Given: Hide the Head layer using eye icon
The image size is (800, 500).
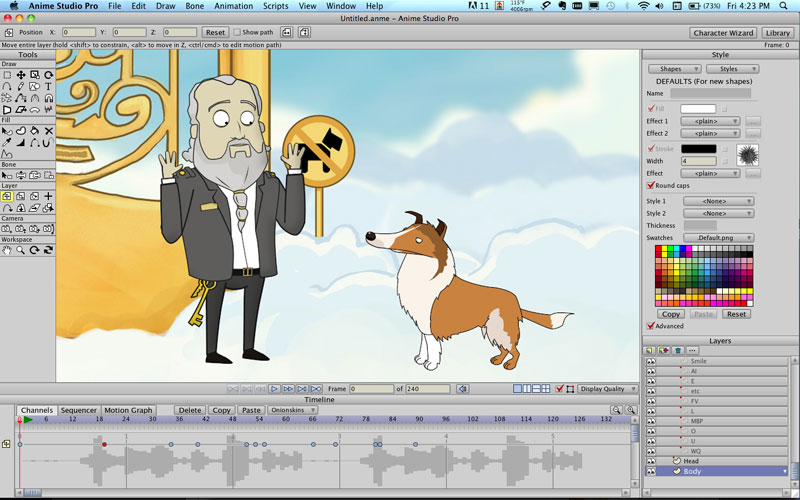Looking at the screenshot, I should pos(650,460).
